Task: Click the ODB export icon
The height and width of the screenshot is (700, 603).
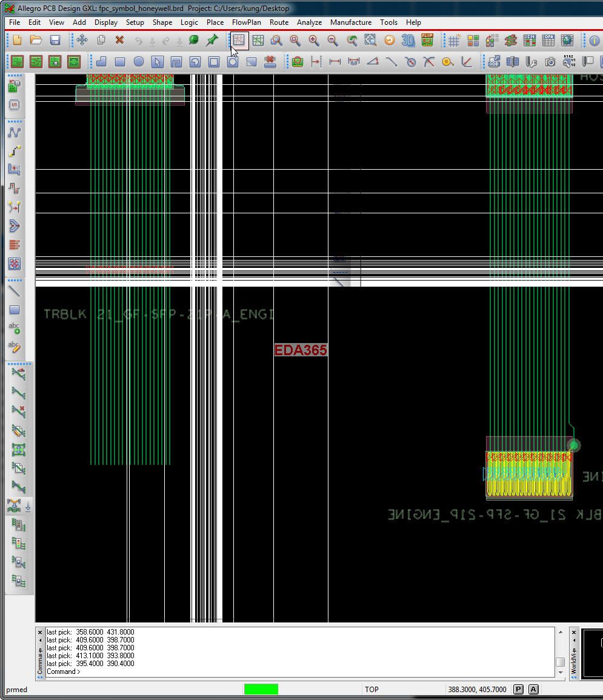Action: [x=494, y=62]
